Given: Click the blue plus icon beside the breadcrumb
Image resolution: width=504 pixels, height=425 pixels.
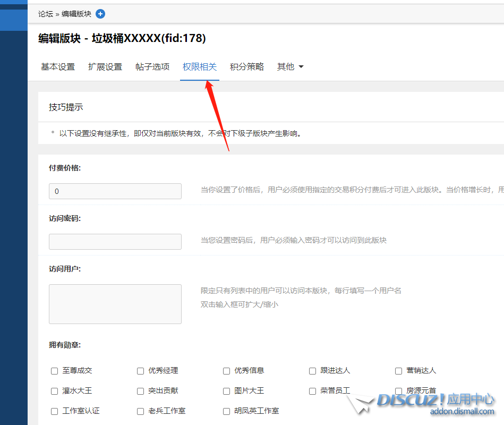Looking at the screenshot, I should pos(100,14).
